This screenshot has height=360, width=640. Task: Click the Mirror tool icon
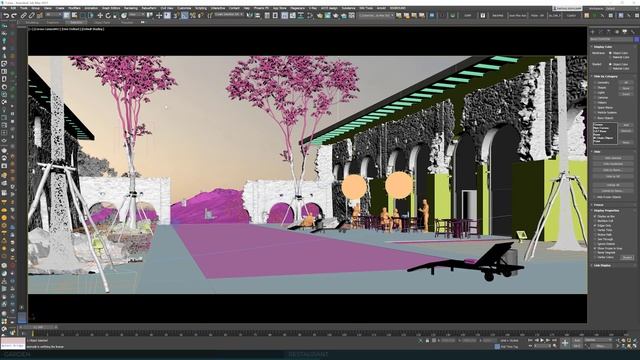pos(249,16)
